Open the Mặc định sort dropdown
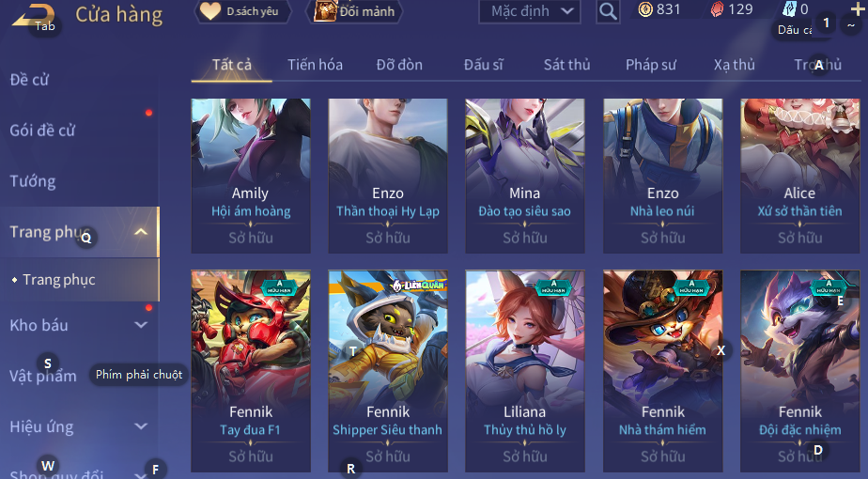This screenshot has width=868, height=479. tap(530, 11)
